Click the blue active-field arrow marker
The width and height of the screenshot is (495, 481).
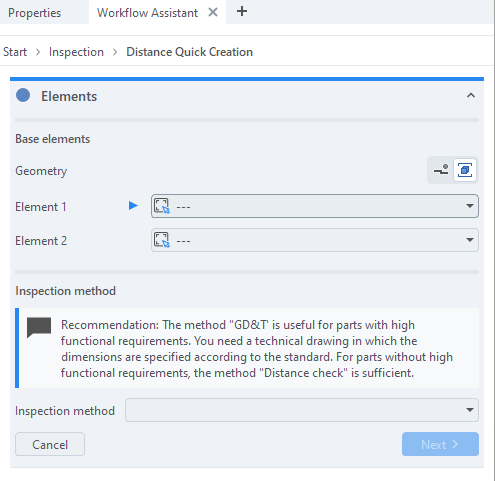coord(133,206)
